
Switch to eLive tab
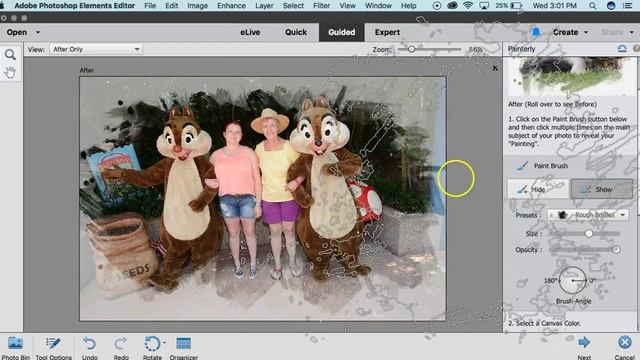pyautogui.click(x=250, y=32)
